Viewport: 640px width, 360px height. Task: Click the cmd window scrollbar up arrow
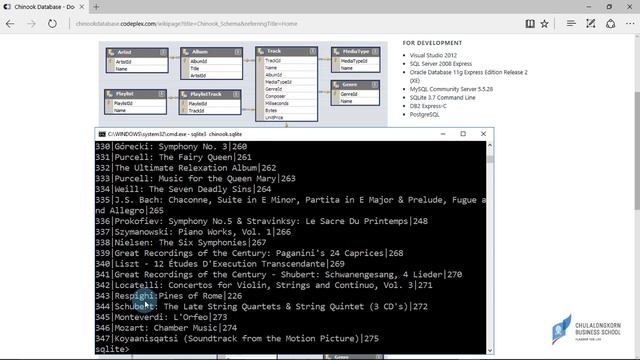click(490, 145)
